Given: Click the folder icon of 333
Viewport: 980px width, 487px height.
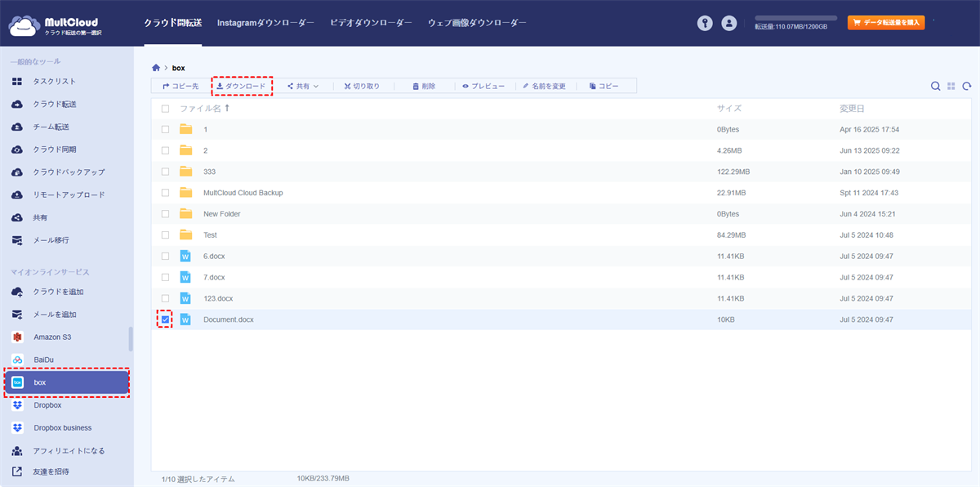Looking at the screenshot, I should click(185, 172).
